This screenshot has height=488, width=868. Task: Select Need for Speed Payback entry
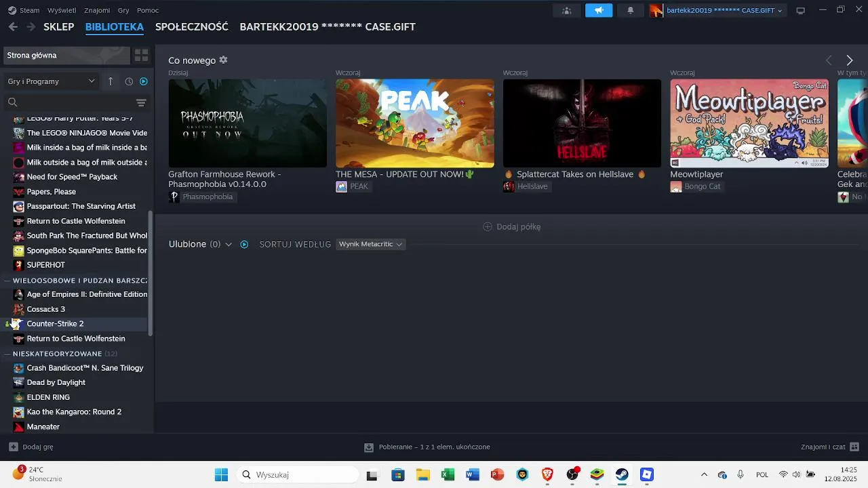[x=75, y=177]
